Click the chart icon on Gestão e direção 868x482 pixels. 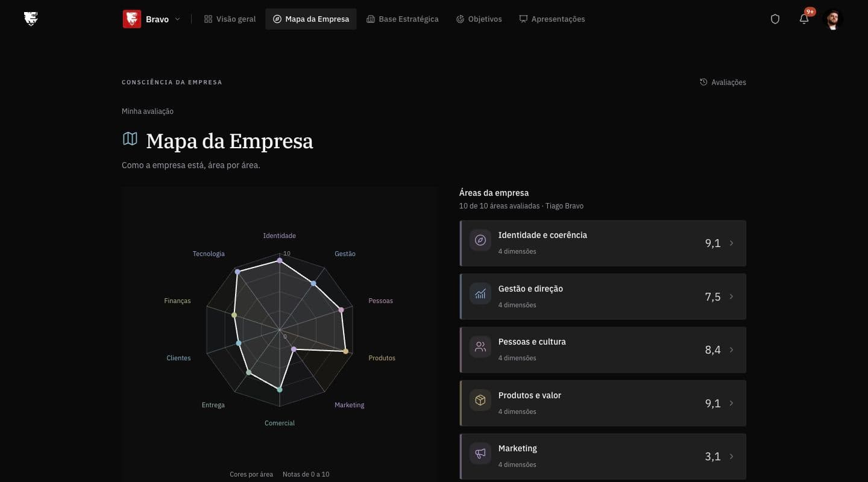[480, 294]
